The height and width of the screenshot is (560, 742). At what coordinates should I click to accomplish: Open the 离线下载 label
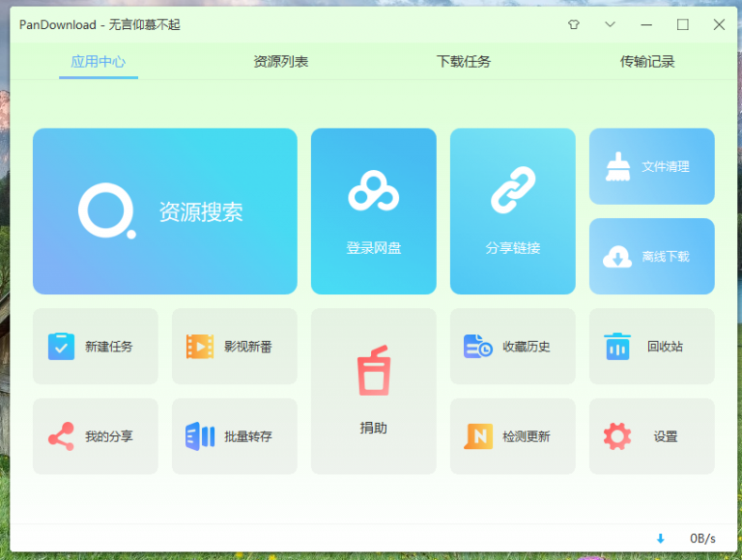pos(666,257)
